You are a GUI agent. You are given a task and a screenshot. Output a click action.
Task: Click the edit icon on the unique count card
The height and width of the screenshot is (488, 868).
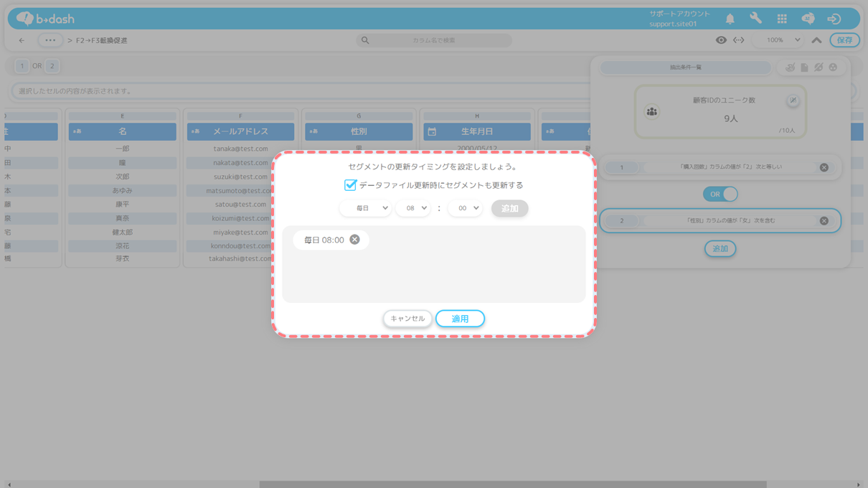793,100
